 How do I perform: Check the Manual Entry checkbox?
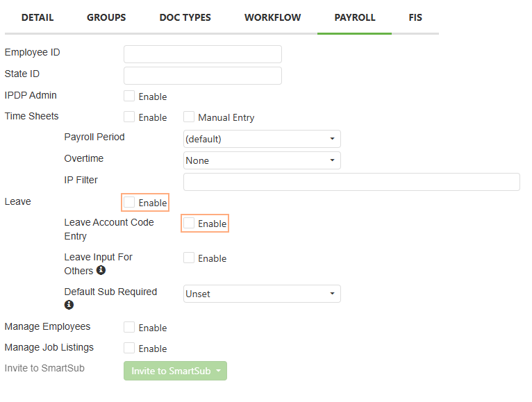point(189,117)
